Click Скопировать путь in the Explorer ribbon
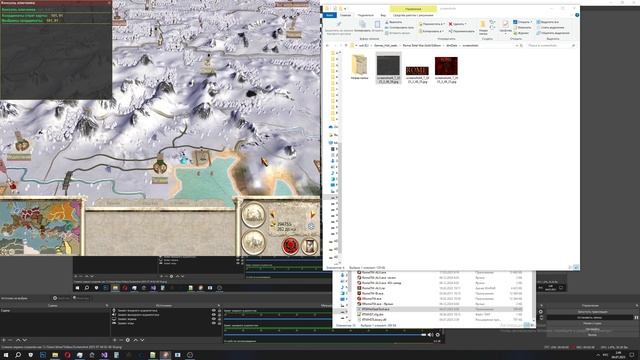Image resolution: width=640 pixels, height=360 pixels. (399, 27)
